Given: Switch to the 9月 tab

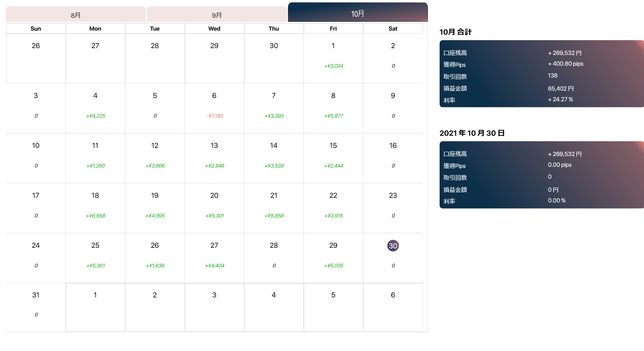Looking at the screenshot, I should 217,14.
